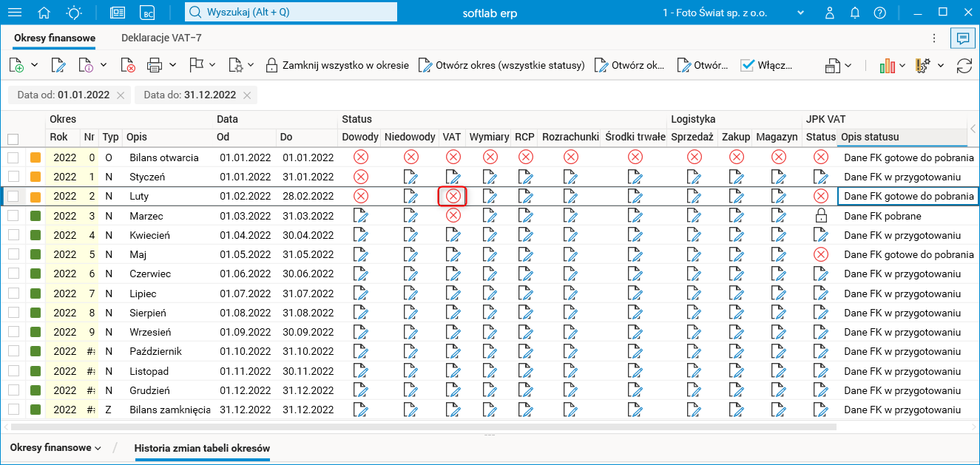This screenshot has width=980, height=465.
Task: Edit the selected period icon
Action: tap(58, 65)
